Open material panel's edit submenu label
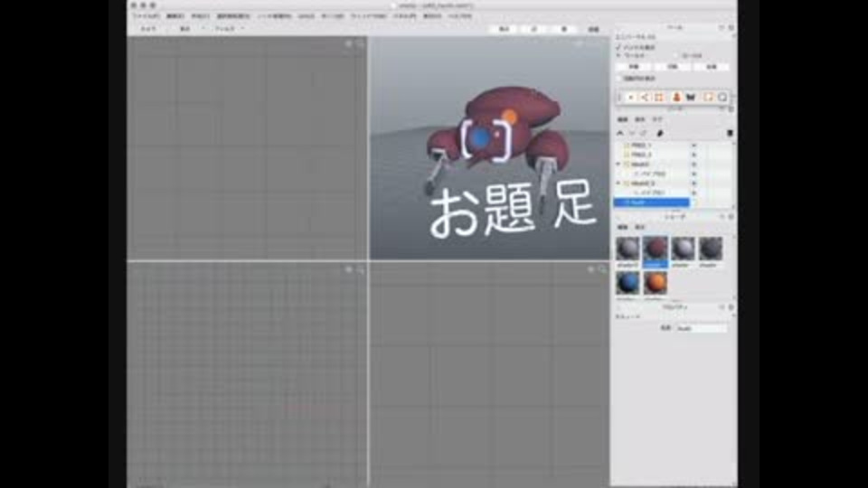Viewport: 868px width, 488px height. click(623, 228)
